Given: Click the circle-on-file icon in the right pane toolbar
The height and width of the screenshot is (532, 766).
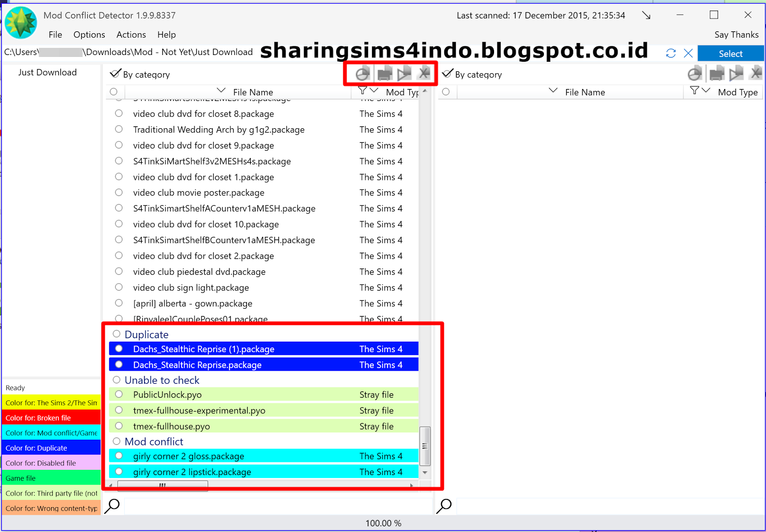Looking at the screenshot, I should click(x=695, y=74).
